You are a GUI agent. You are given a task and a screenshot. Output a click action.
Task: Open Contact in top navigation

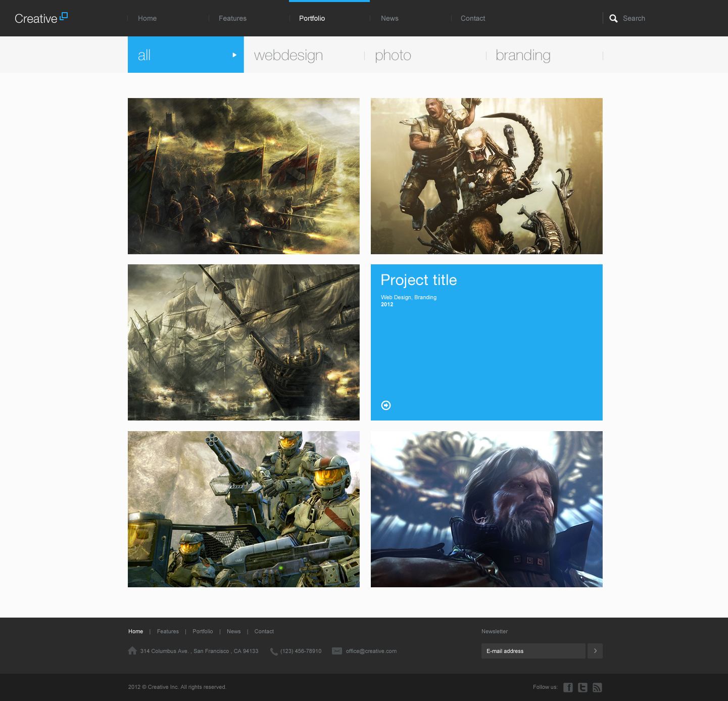[x=473, y=18]
